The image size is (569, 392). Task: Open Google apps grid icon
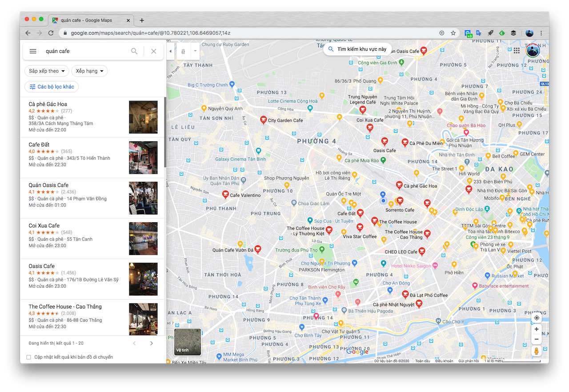[517, 51]
